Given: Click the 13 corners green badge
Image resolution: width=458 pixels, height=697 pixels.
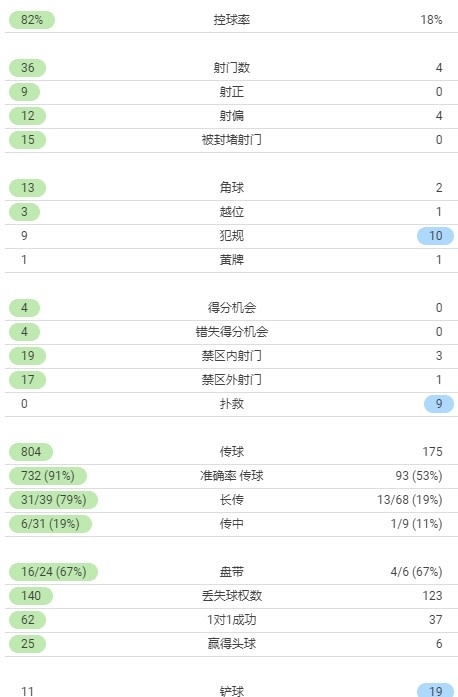Looking at the screenshot, I should 28,188.
